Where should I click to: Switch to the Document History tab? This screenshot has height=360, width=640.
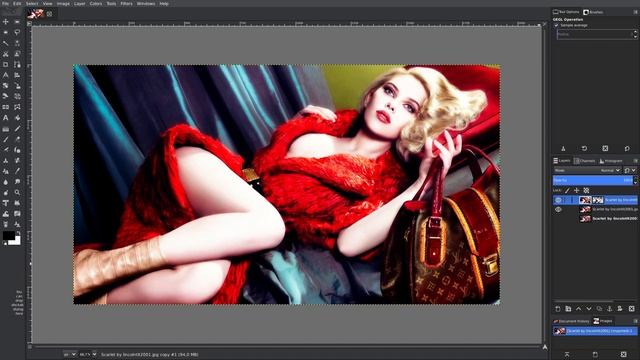tap(571, 321)
